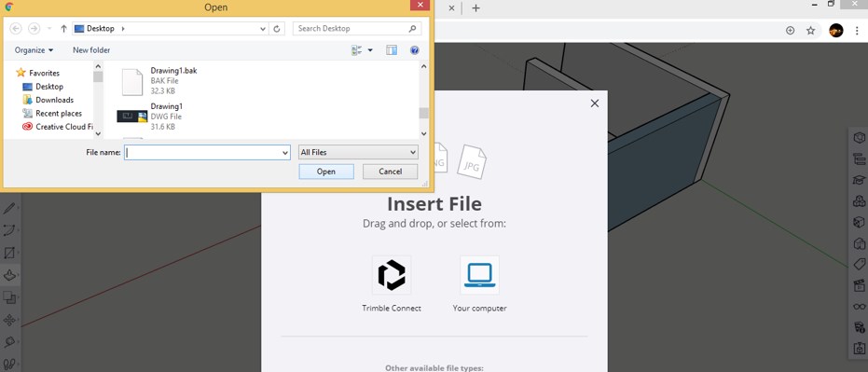Open the Chrome profile avatar

836,31
